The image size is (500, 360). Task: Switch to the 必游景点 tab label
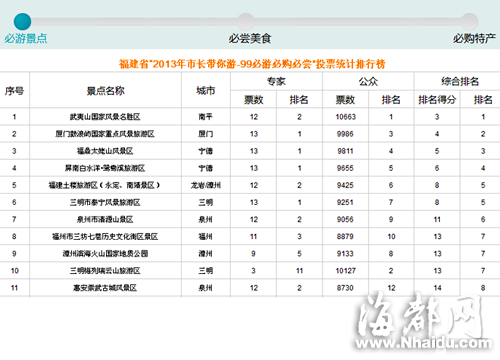click(26, 38)
